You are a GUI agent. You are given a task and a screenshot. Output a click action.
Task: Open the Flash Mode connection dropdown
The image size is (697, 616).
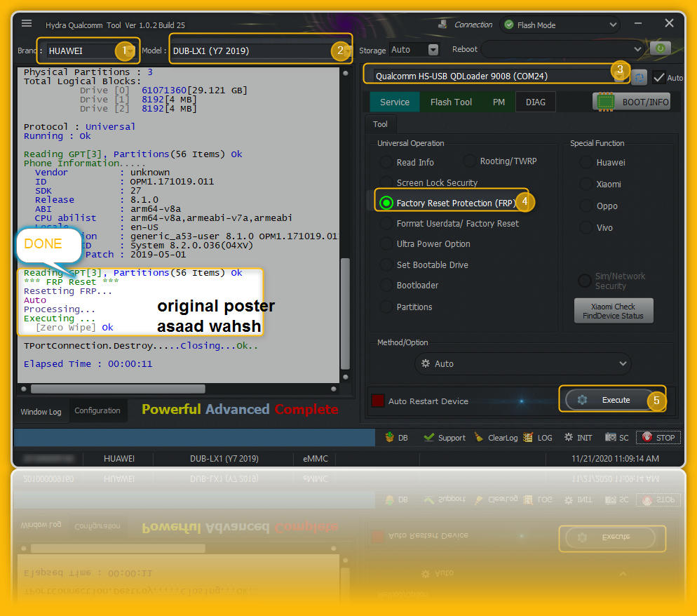(x=561, y=25)
